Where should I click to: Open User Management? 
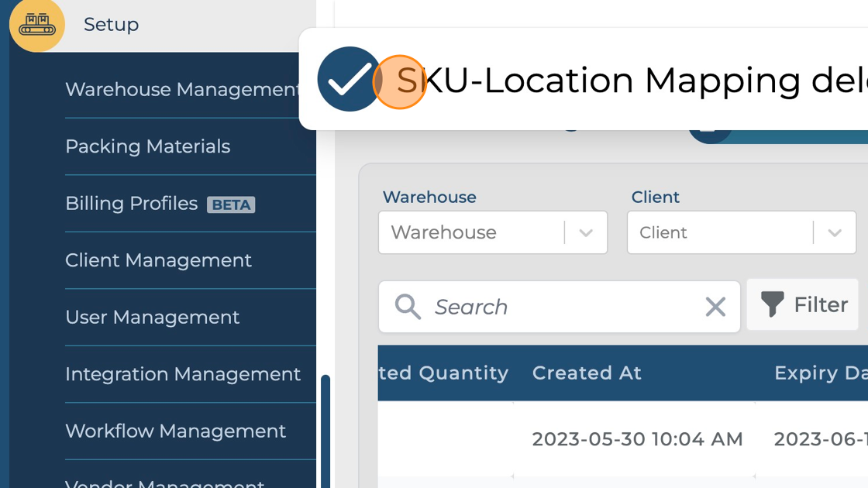point(153,317)
